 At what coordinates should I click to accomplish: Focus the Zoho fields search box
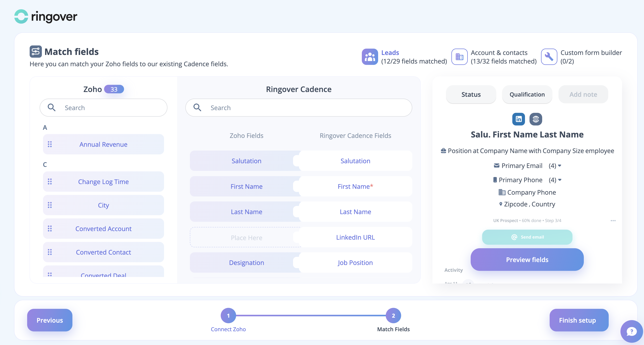(103, 107)
